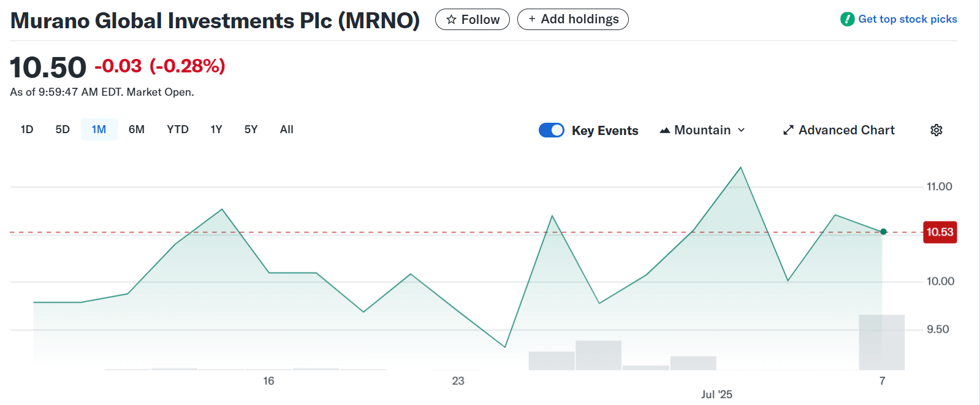Select the 1D time range
The width and height of the screenshot is (980, 405).
[x=27, y=129]
